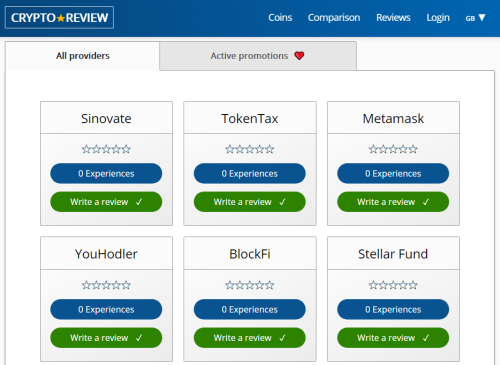Write a review for BlockFi

tap(250, 338)
